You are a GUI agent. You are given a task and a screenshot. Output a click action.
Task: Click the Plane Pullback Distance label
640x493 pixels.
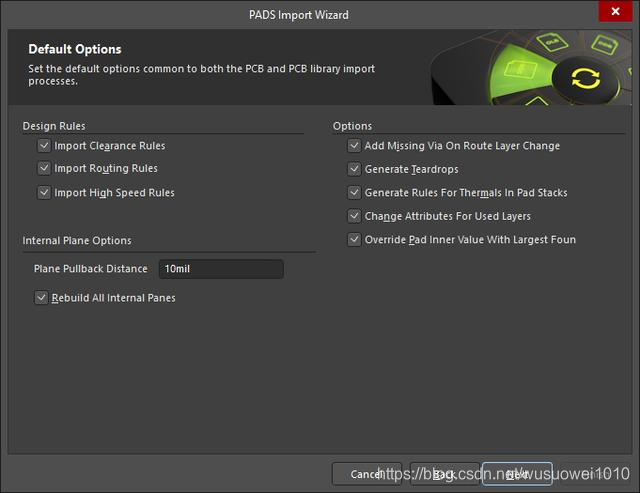(91, 269)
